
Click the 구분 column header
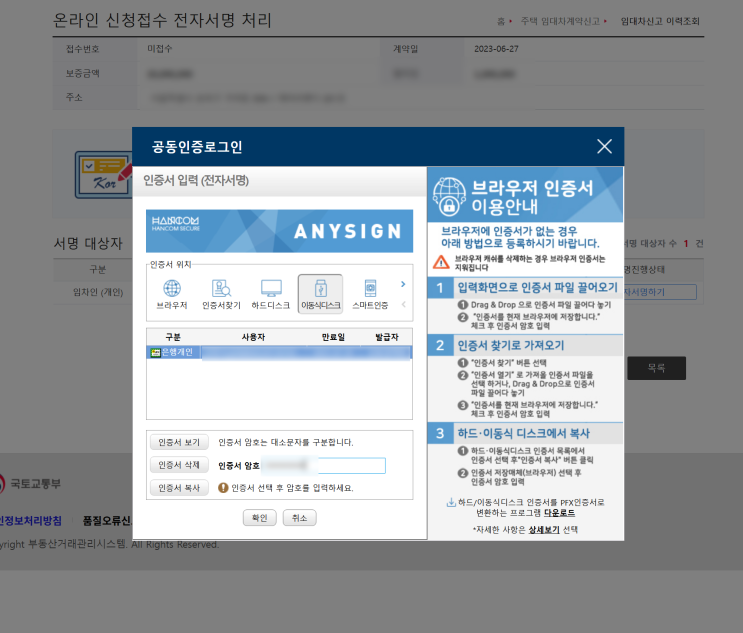click(x=173, y=337)
